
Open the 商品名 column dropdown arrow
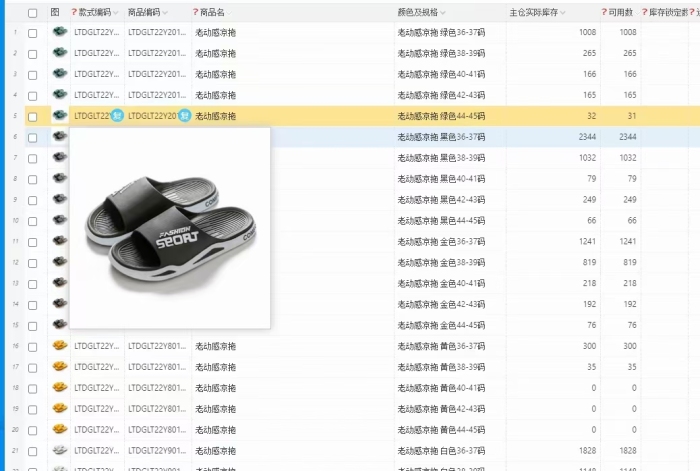[229, 13]
